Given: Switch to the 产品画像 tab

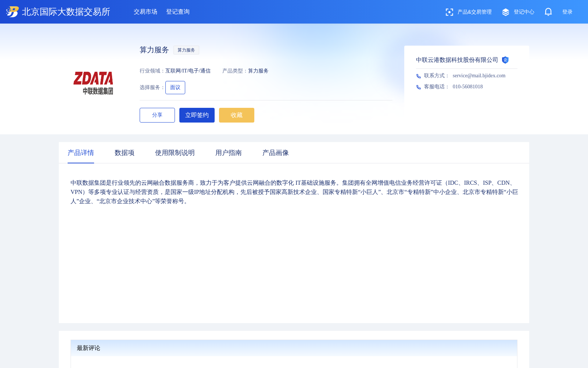Looking at the screenshot, I should [x=276, y=153].
